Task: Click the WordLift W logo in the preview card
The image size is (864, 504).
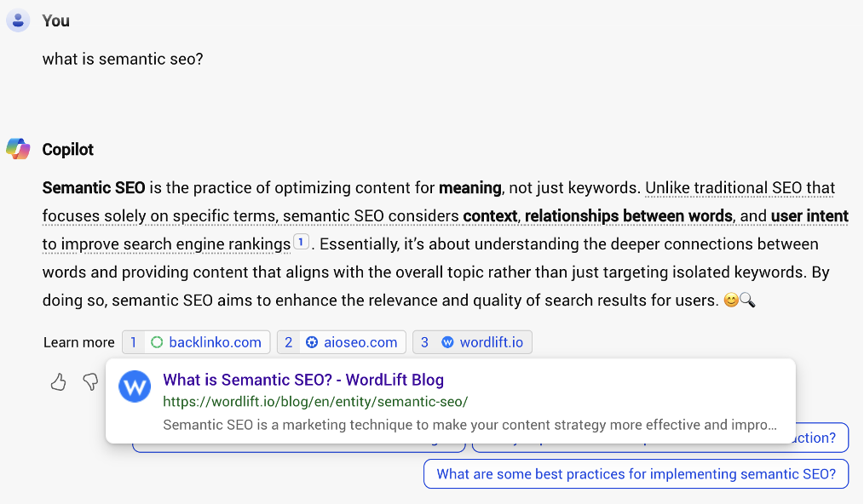Action: point(135,387)
